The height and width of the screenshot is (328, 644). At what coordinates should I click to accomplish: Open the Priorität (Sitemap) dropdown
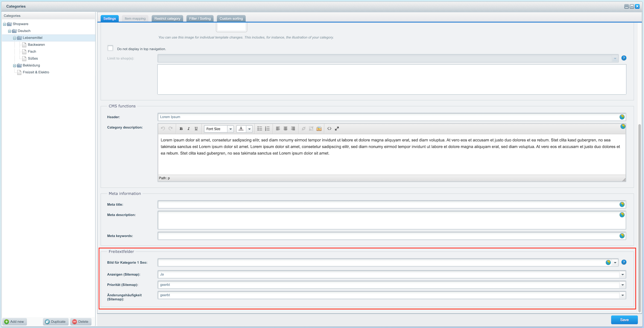tap(623, 285)
